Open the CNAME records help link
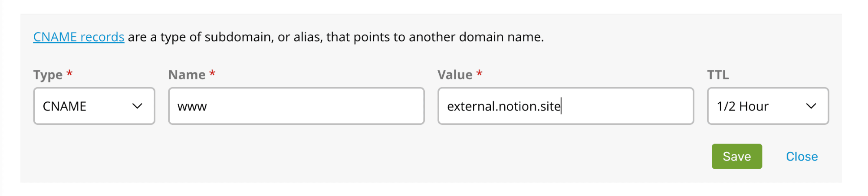The height and width of the screenshot is (196, 868). (x=79, y=37)
